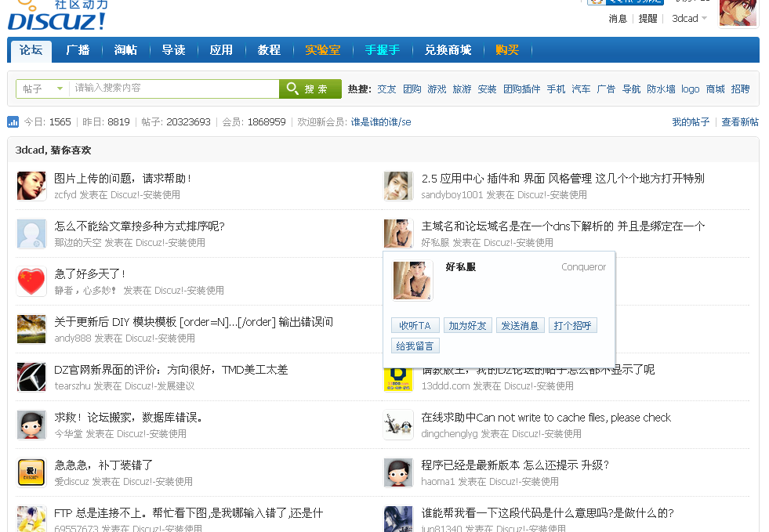The height and width of the screenshot is (532, 769).
Task: Open 消息 messages link
Action: click(x=618, y=19)
